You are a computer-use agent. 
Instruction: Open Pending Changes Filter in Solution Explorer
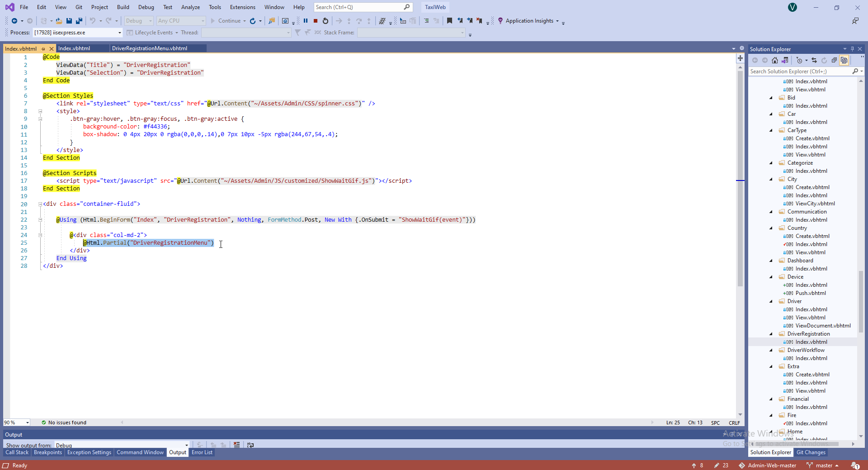(799, 60)
